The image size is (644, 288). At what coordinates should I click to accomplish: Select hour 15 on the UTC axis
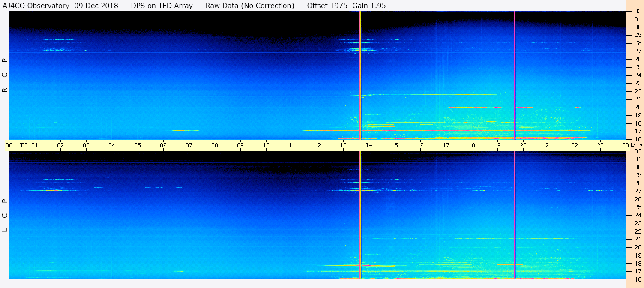pos(395,145)
